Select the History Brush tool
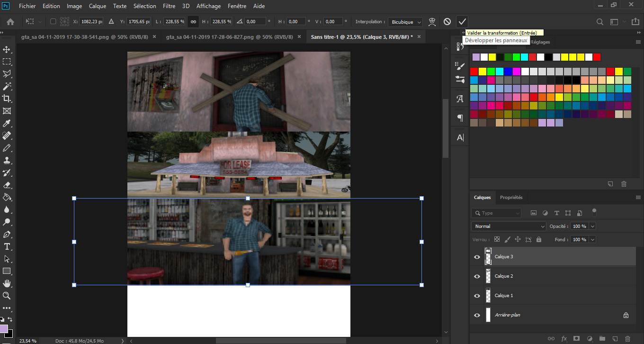 7,172
